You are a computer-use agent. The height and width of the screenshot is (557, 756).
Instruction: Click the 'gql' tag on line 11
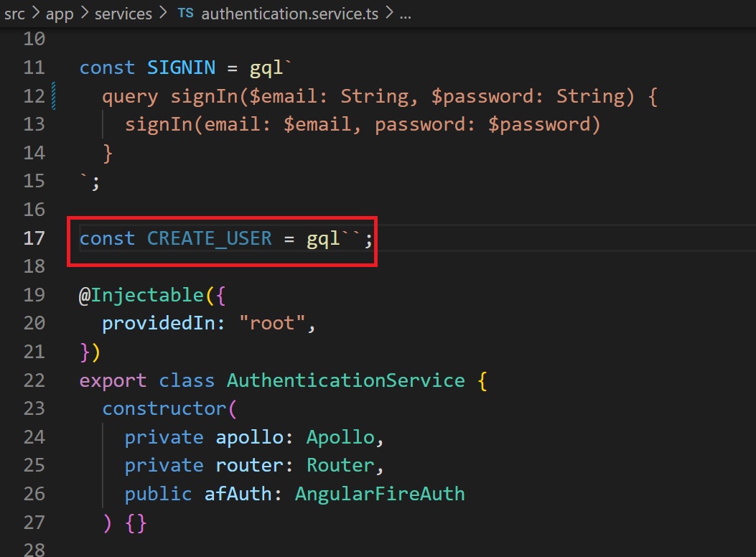click(266, 68)
